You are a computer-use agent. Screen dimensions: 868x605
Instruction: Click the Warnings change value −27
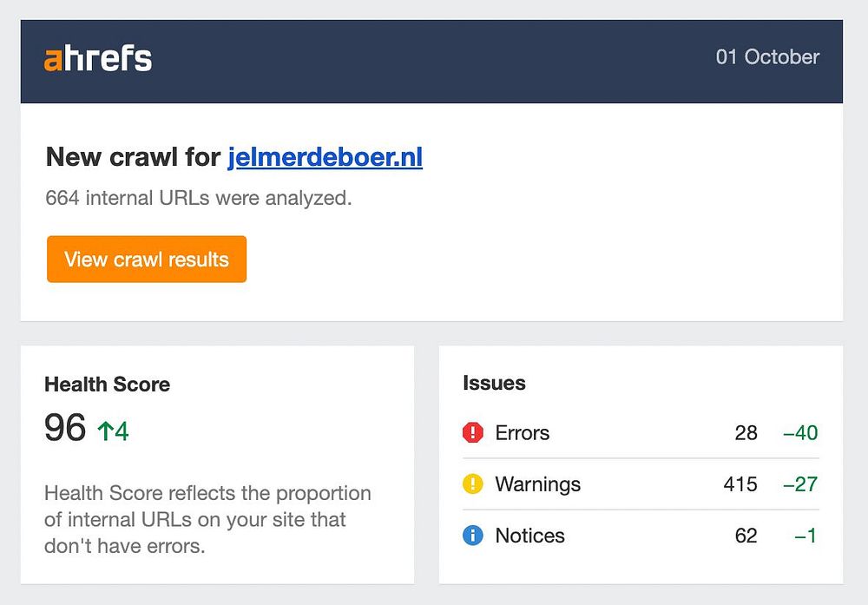tap(800, 484)
